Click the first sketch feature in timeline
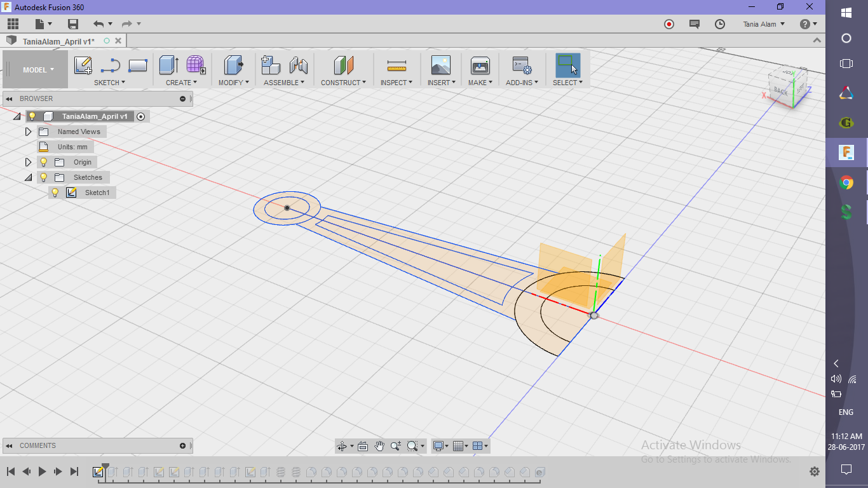The height and width of the screenshot is (488, 868). coord(98,472)
